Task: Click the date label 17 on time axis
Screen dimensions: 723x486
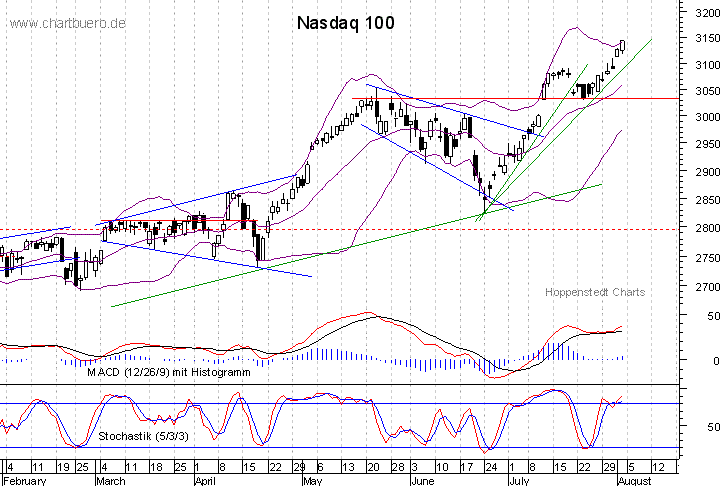Action: tap(467, 467)
